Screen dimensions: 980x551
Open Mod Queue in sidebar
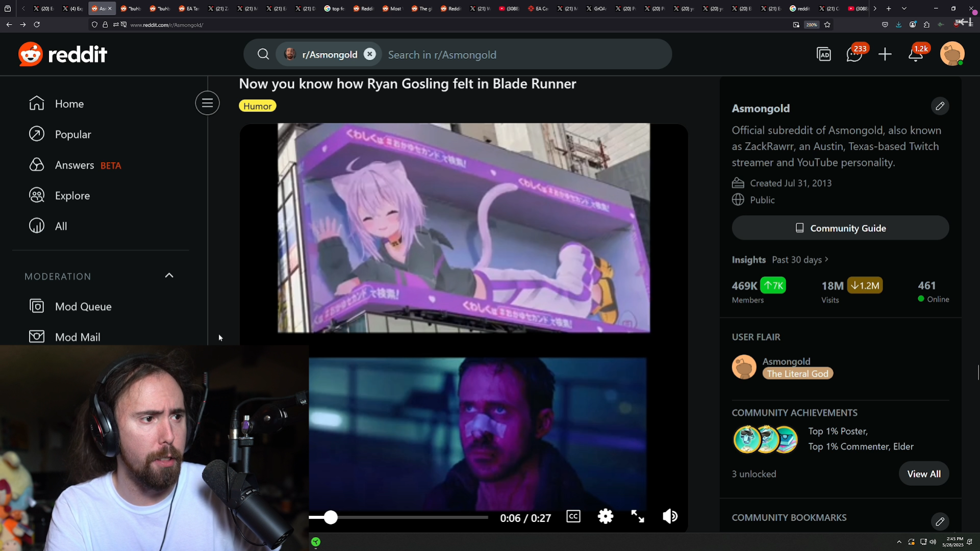click(83, 306)
